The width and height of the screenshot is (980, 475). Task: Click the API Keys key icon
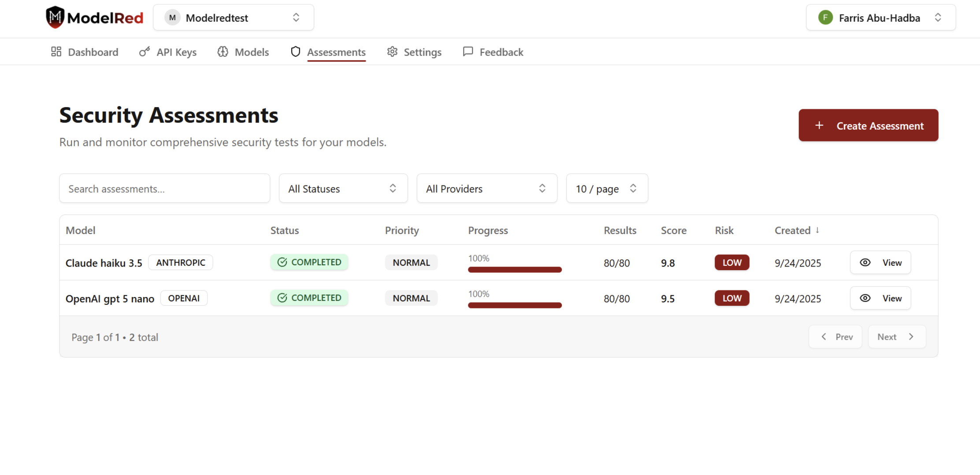point(144,52)
